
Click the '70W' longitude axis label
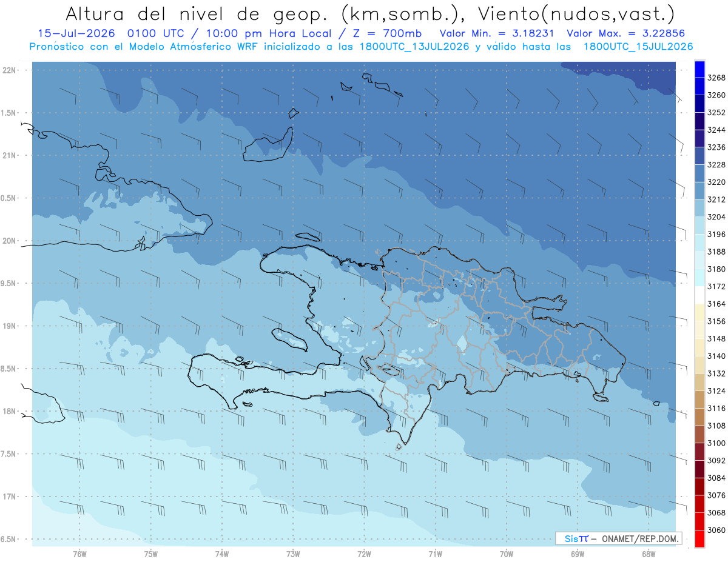coord(507,554)
